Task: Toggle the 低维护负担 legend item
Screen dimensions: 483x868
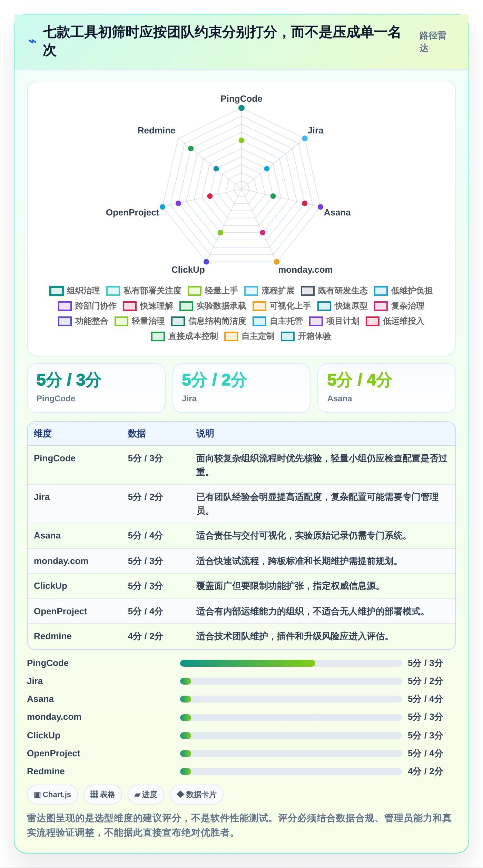Action: pyautogui.click(x=403, y=291)
